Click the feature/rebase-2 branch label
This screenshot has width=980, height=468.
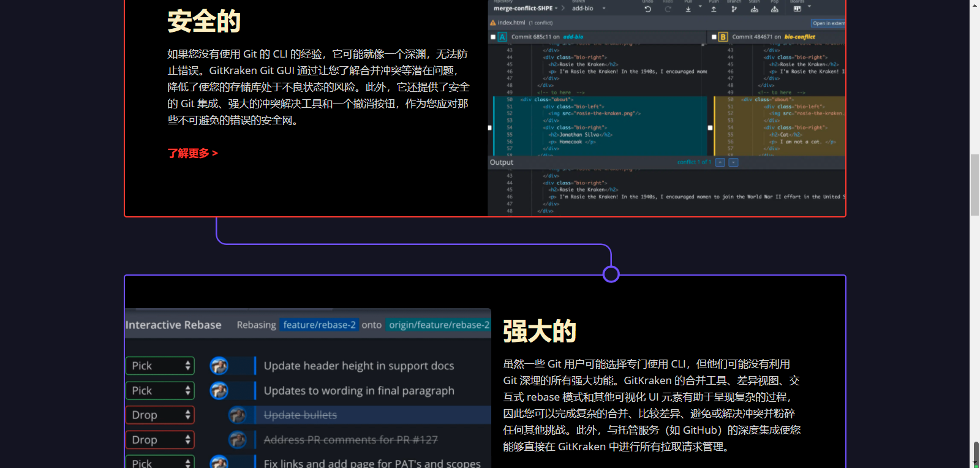pos(319,325)
